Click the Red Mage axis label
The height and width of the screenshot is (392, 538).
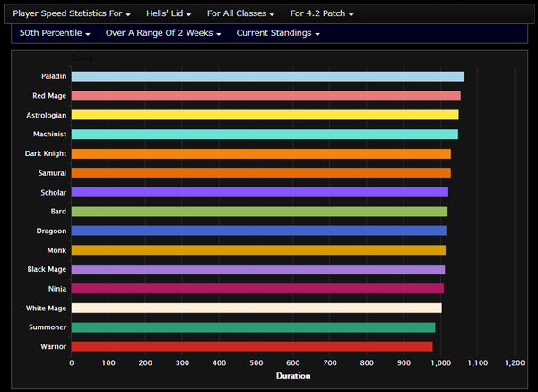coord(49,96)
